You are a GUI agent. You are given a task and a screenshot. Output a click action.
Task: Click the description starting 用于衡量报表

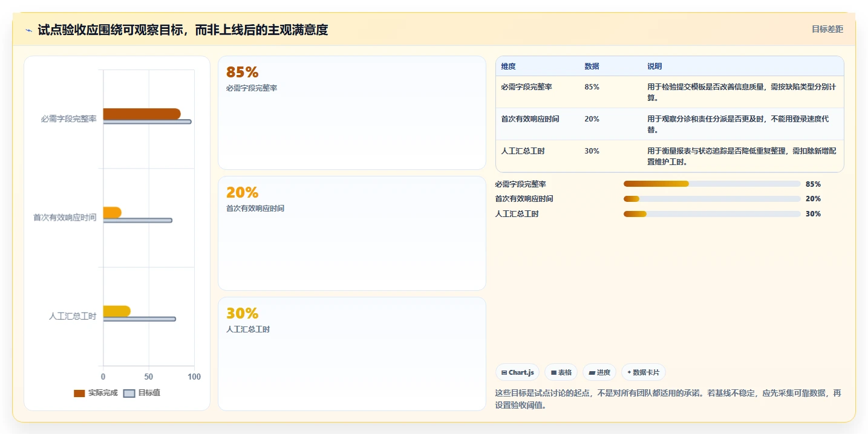point(742,157)
